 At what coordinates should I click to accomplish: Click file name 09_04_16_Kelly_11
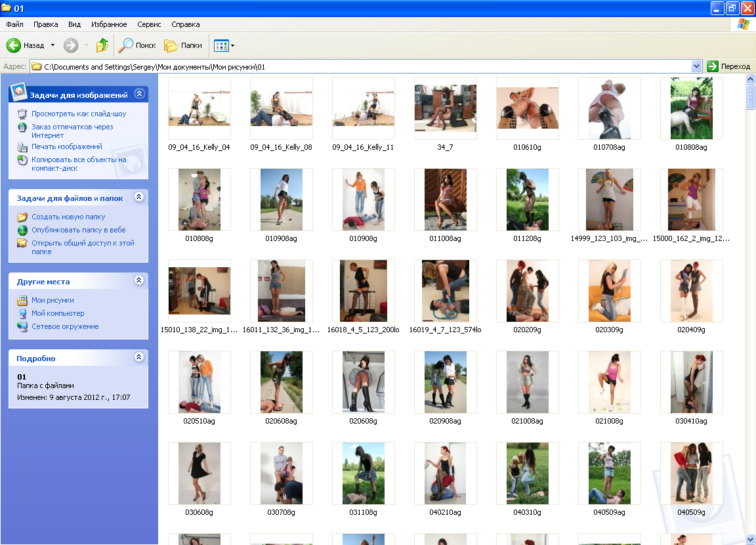click(x=363, y=147)
